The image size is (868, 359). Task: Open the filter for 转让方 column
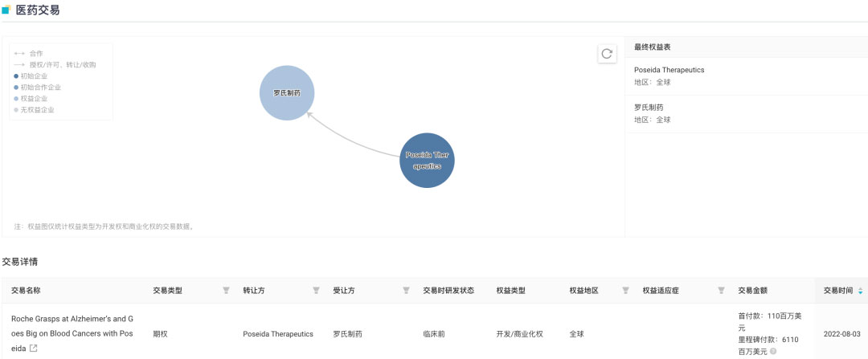[x=316, y=291]
